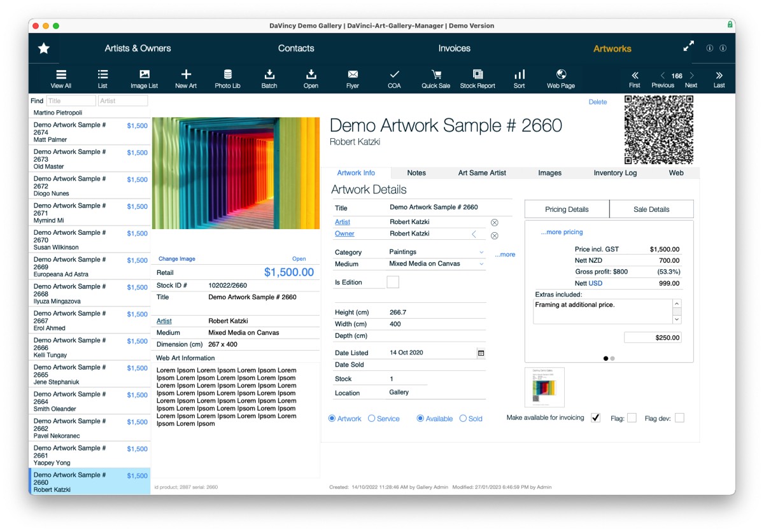Select the Sold radio button

(x=462, y=418)
